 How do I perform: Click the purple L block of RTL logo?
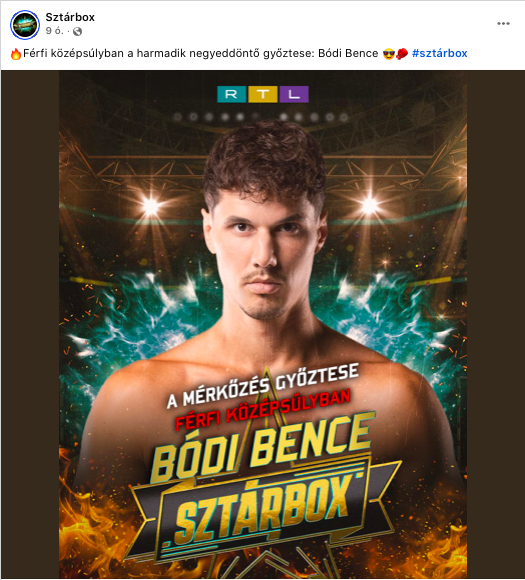(294, 94)
